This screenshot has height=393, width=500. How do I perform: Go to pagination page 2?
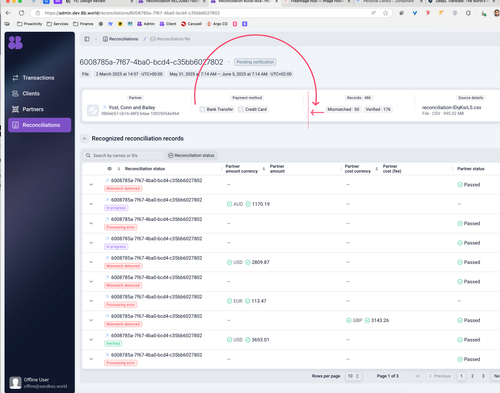pos(472,376)
